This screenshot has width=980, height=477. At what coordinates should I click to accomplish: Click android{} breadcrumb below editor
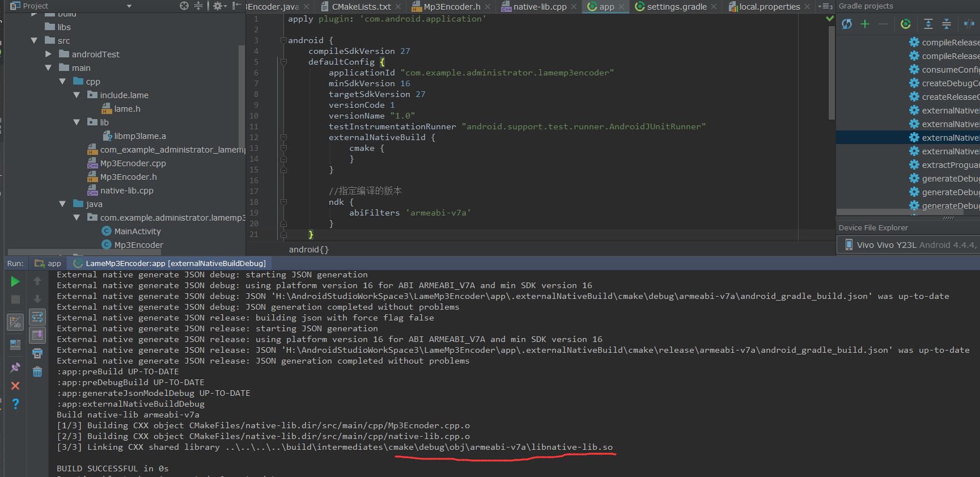pos(308,249)
